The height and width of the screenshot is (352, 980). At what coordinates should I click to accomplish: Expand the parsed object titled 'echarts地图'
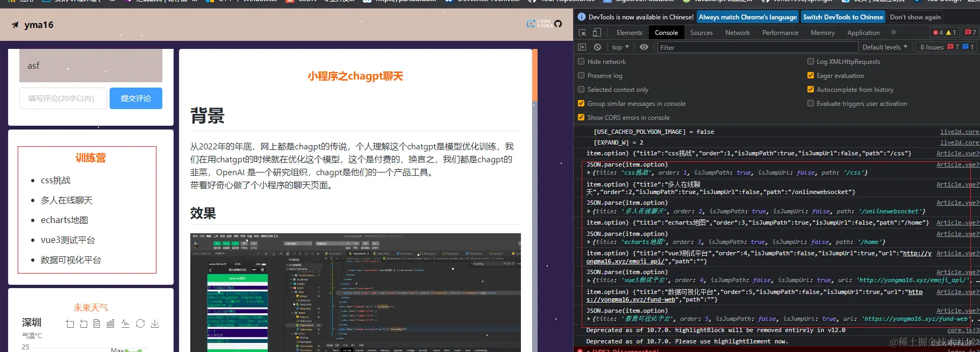pos(589,242)
